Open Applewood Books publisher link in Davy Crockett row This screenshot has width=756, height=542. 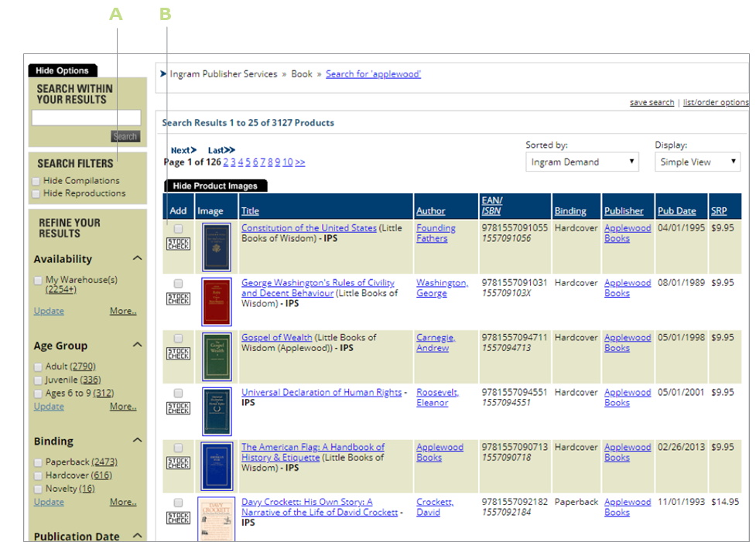pos(628,507)
